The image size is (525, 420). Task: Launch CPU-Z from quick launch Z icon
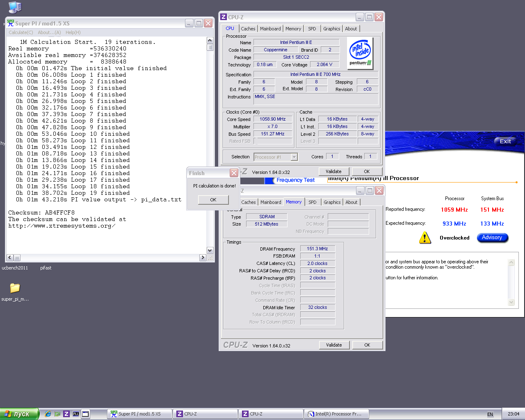(x=66, y=414)
